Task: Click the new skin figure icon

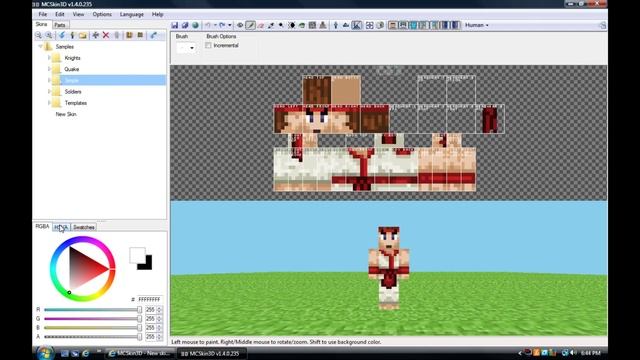Action: point(72,36)
